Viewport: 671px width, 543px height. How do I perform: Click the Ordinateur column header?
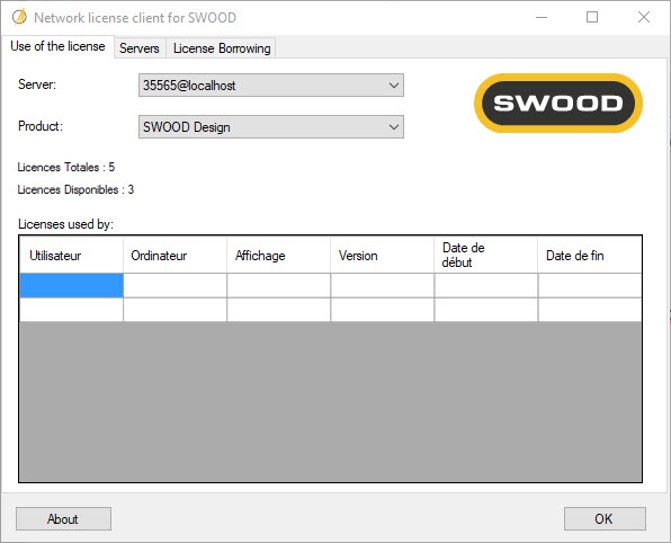tap(175, 256)
